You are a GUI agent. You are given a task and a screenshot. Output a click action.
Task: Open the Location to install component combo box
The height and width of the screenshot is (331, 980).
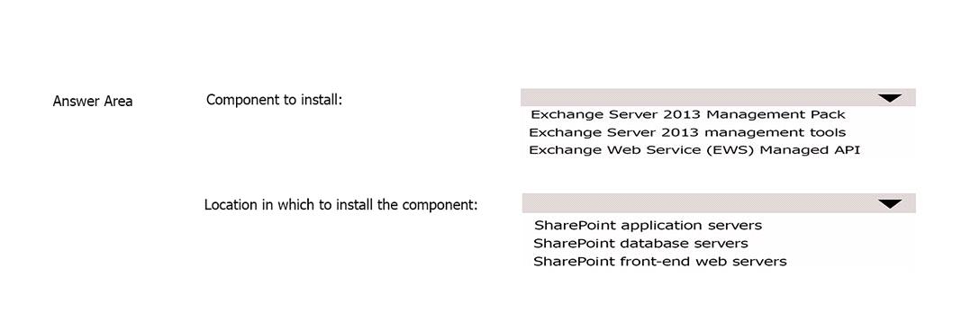pyautogui.click(x=719, y=203)
